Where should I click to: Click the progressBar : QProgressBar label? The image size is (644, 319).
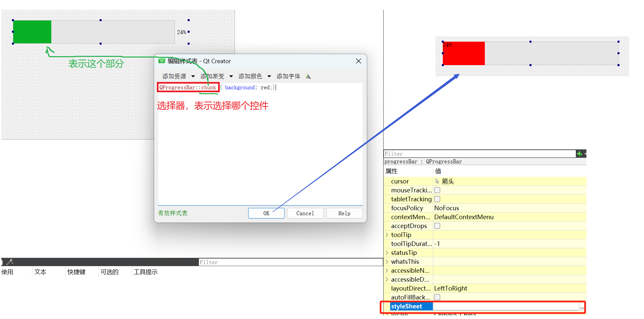click(x=423, y=161)
